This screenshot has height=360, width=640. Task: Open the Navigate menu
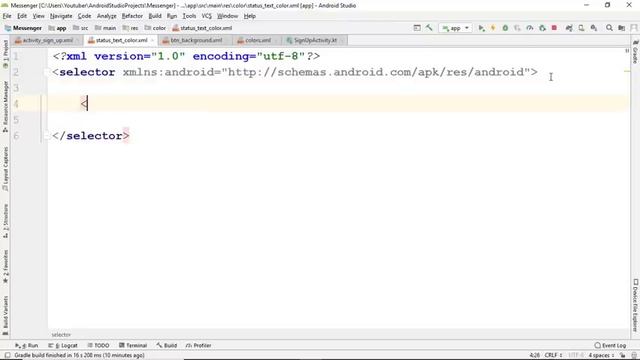coord(61,16)
